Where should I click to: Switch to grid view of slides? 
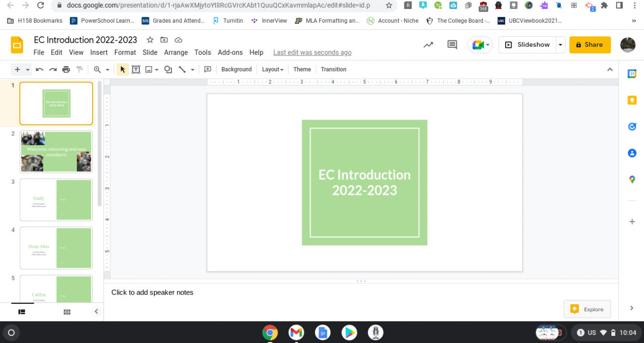tap(67, 312)
